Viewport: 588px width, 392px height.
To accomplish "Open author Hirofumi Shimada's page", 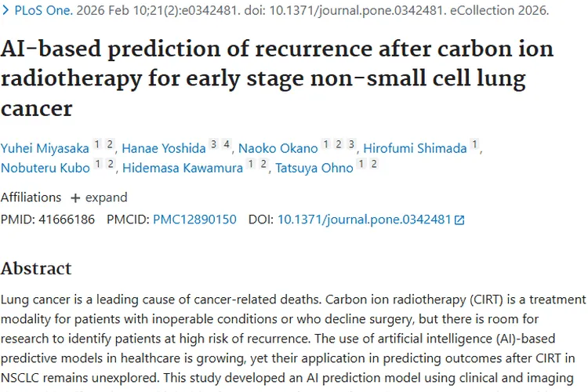I will coord(416,147).
